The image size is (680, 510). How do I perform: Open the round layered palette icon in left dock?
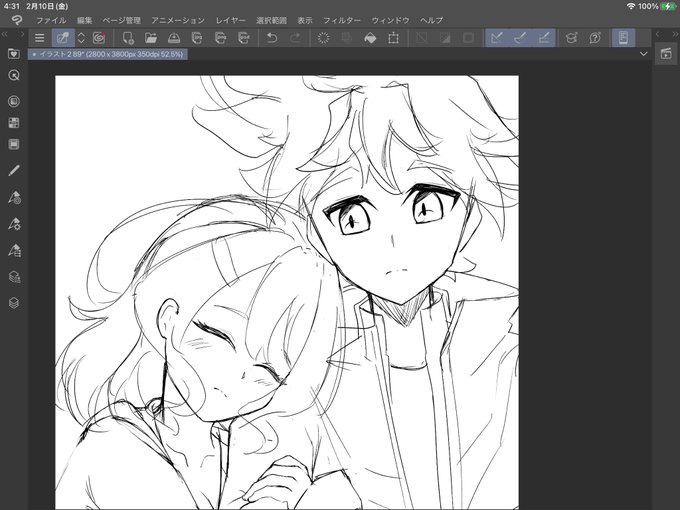14,101
